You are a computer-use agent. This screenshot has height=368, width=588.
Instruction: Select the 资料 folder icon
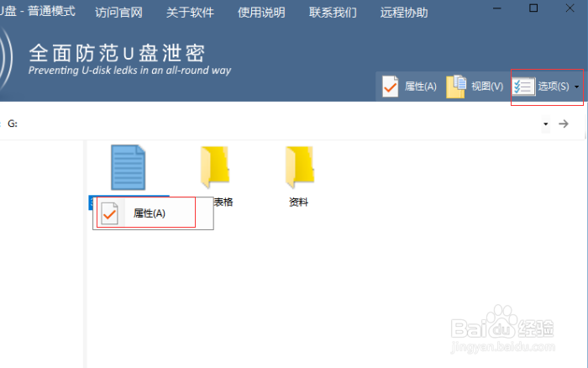[x=300, y=167]
